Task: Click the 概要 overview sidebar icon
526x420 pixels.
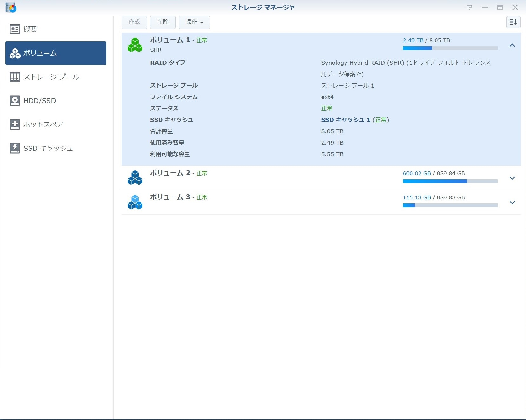Action: (15, 29)
